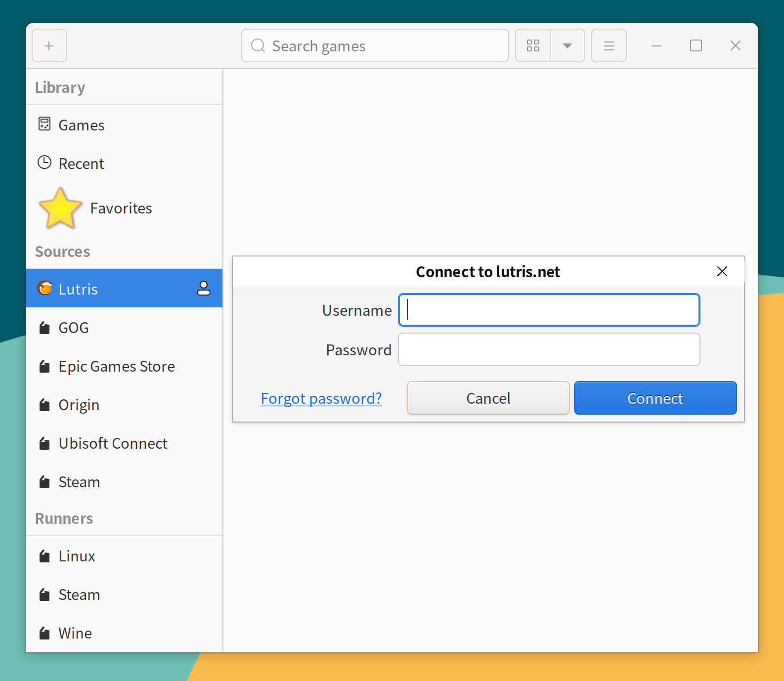Select Linux runner label
The width and height of the screenshot is (784, 681).
(x=77, y=556)
